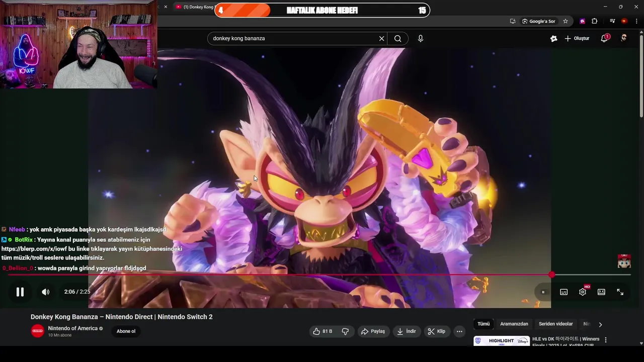Minimize the browser window
This screenshot has height=362, width=644.
605,7
